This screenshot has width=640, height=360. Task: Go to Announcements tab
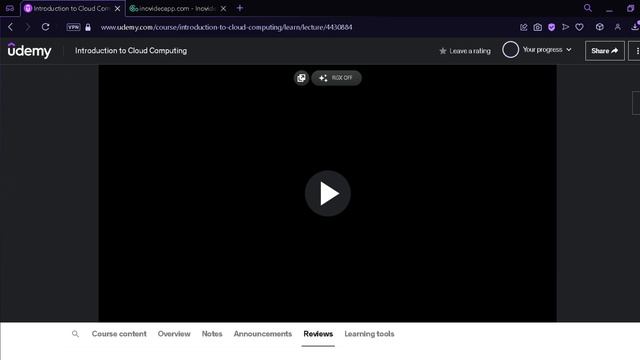tap(262, 334)
